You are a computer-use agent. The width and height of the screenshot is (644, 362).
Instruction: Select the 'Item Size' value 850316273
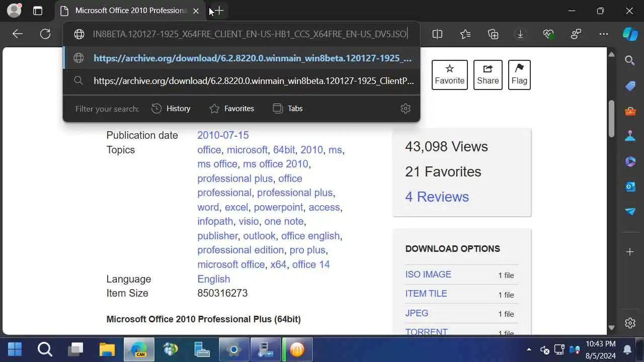222,293
